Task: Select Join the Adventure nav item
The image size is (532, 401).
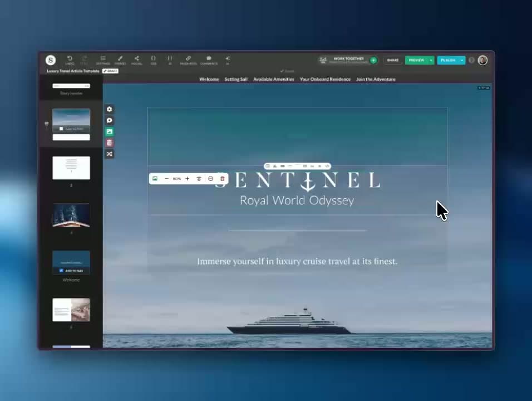Action: (x=376, y=80)
